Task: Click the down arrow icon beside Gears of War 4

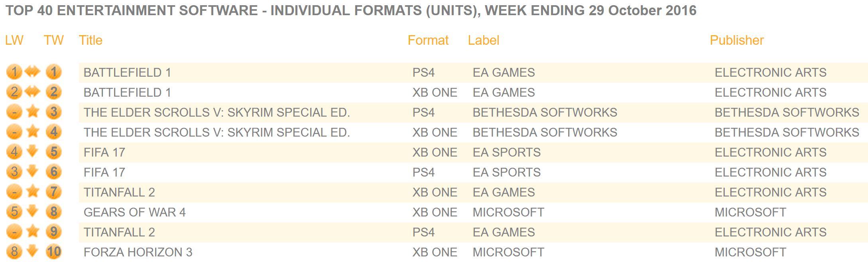Action: (x=33, y=211)
